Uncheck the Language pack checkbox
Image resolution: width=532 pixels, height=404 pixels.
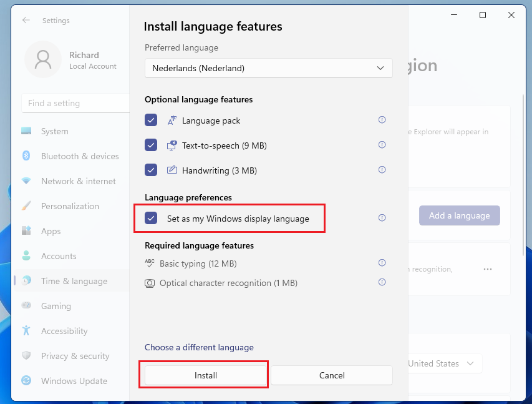coord(151,121)
